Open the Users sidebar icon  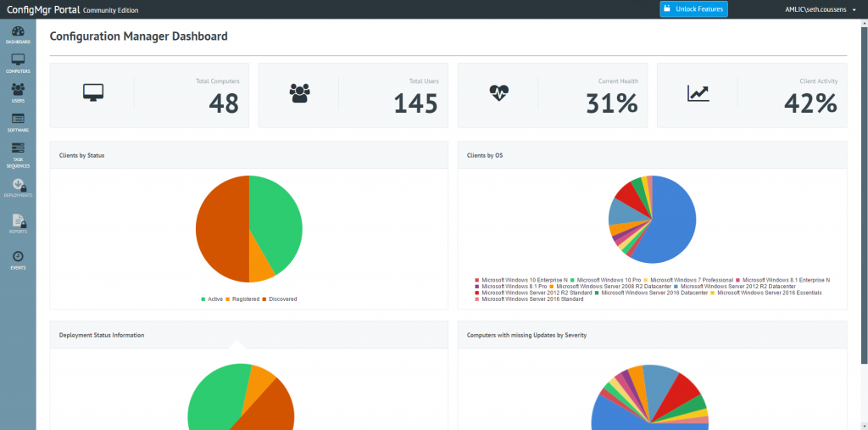click(x=18, y=93)
